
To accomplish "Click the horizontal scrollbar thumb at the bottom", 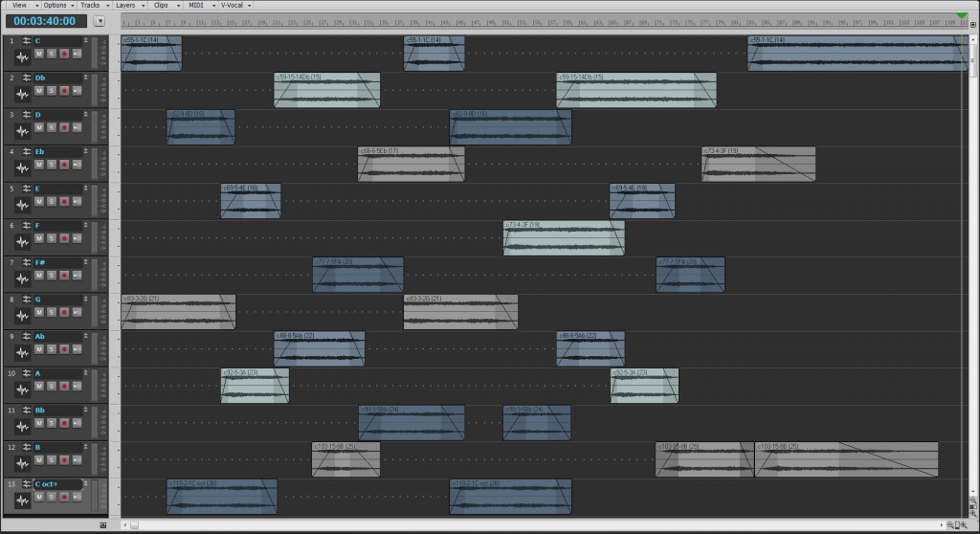I will (x=134, y=525).
